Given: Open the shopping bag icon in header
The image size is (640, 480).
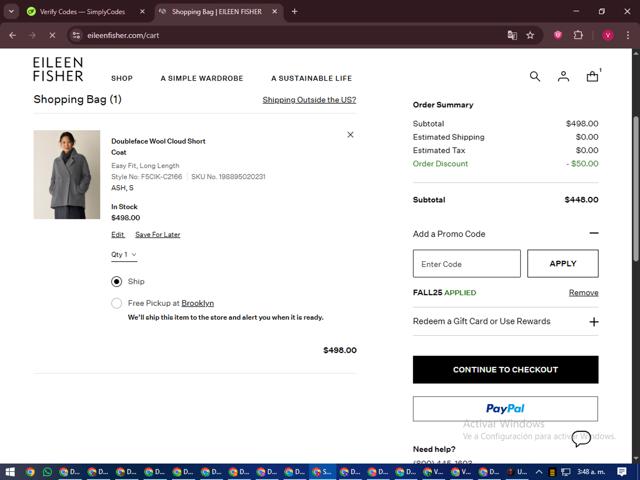Looking at the screenshot, I should point(592,76).
